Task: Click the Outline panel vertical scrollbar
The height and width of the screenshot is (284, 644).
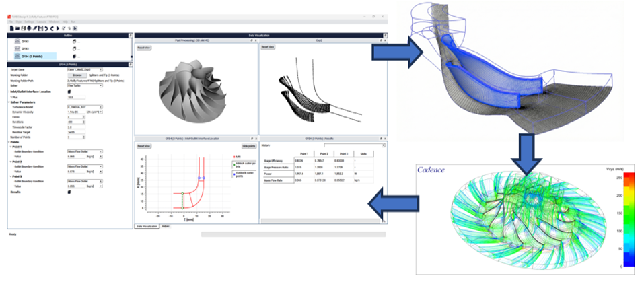Action: point(131,49)
